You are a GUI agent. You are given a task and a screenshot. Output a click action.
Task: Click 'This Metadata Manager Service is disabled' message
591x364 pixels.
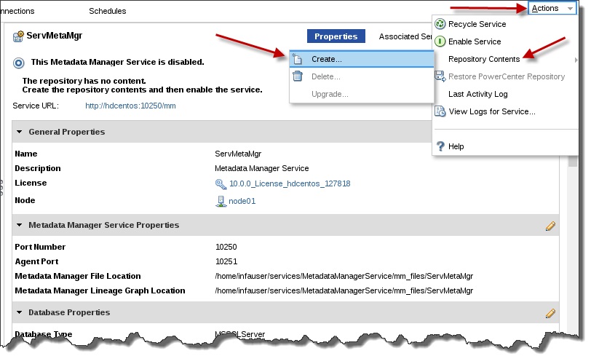pyautogui.click(x=118, y=62)
